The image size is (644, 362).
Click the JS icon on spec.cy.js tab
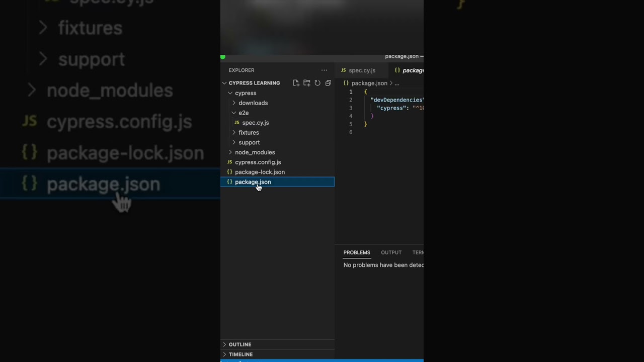click(344, 70)
